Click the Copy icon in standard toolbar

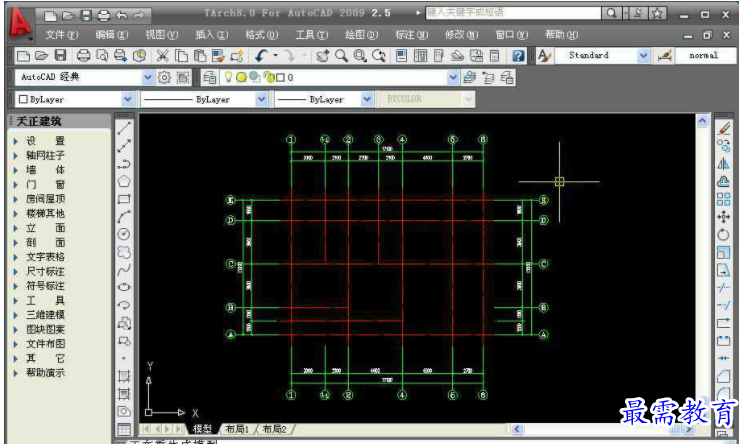pos(181,56)
